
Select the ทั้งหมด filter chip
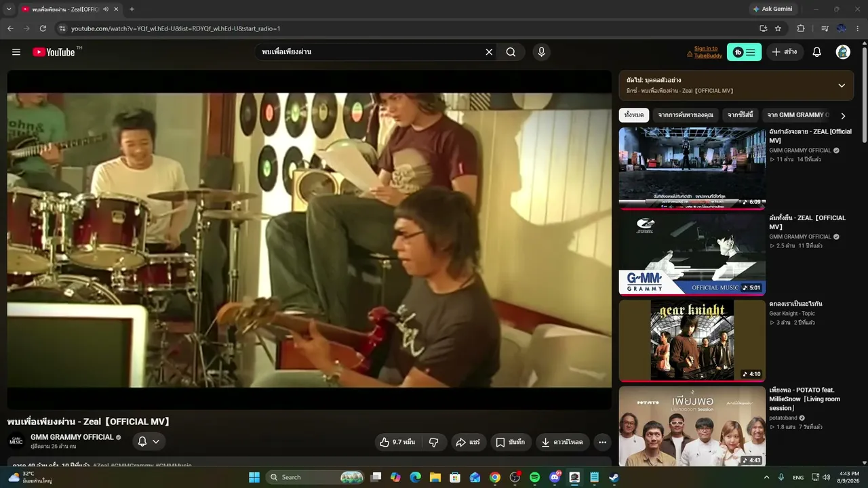click(634, 115)
